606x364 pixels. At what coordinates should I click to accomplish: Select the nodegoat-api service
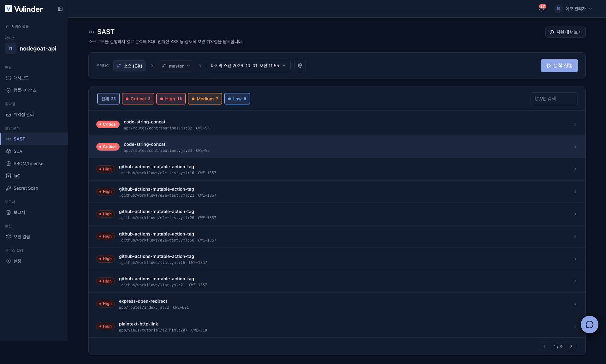pos(31,48)
